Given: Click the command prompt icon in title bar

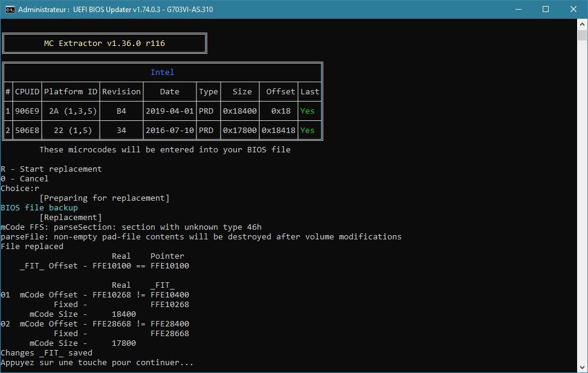Looking at the screenshot, I should 10,10.
